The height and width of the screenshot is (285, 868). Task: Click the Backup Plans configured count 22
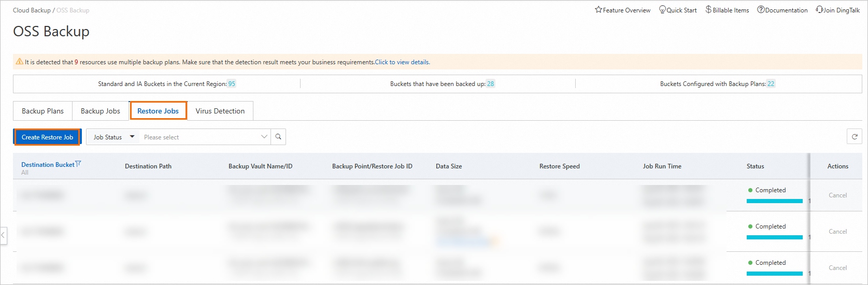click(771, 84)
